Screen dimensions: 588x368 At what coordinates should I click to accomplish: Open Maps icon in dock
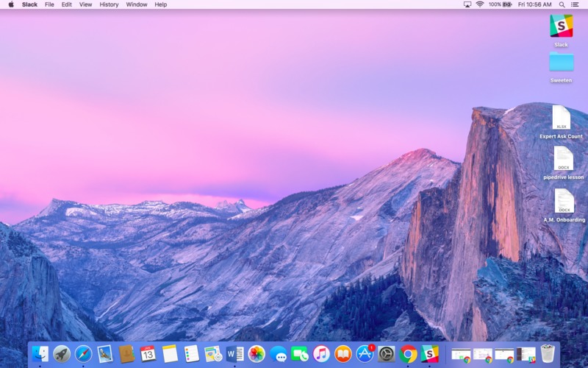point(213,354)
